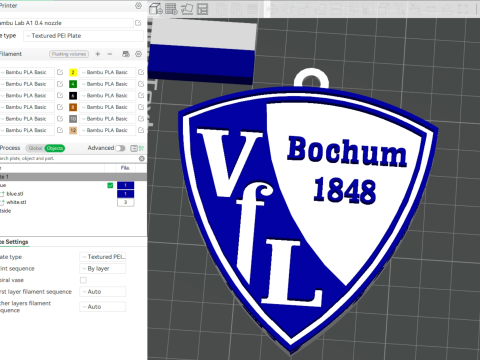Enable the Spiral vase checkbox
The height and width of the screenshot is (360, 480).
click(x=83, y=280)
